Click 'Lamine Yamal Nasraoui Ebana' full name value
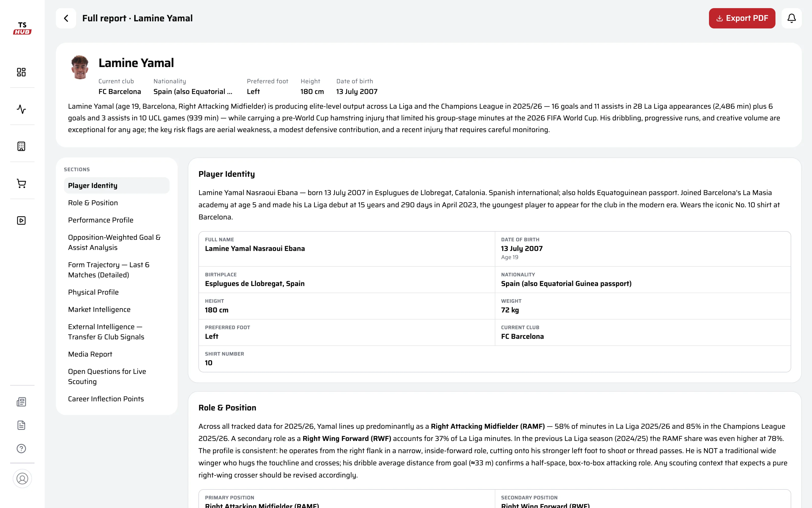812x508 pixels. coord(255,249)
